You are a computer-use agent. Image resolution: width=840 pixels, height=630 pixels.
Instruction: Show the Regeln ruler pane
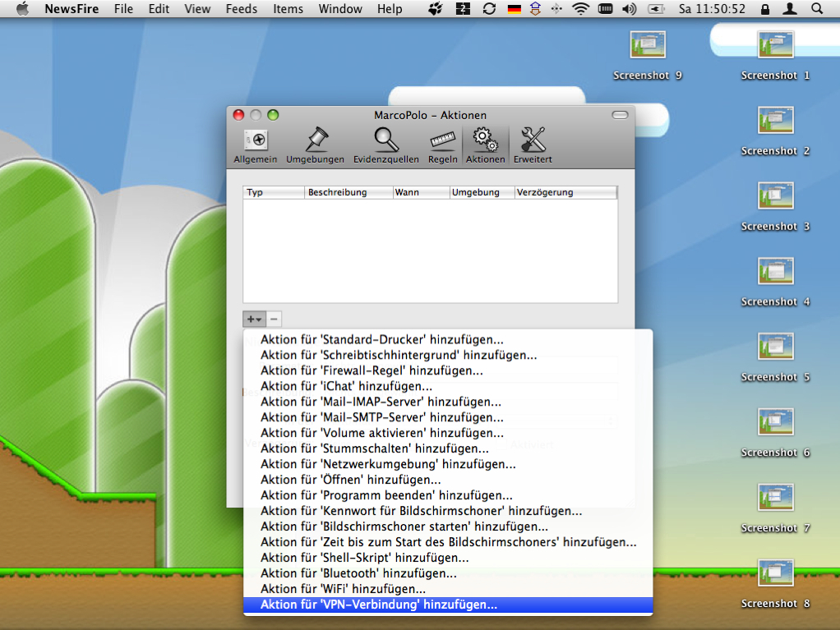click(x=442, y=145)
